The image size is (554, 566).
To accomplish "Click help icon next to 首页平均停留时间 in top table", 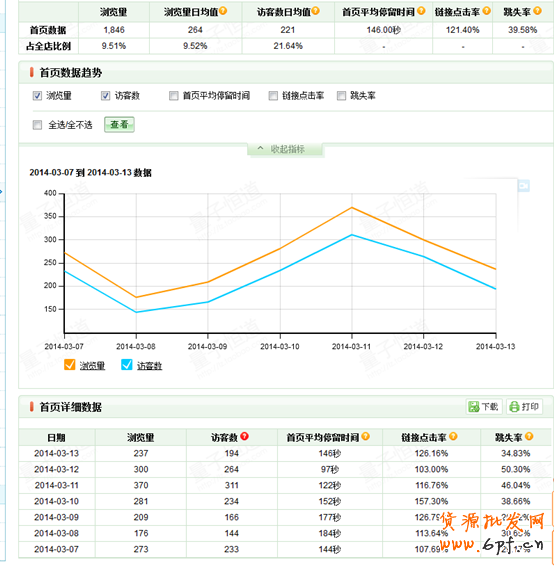I will click(421, 11).
